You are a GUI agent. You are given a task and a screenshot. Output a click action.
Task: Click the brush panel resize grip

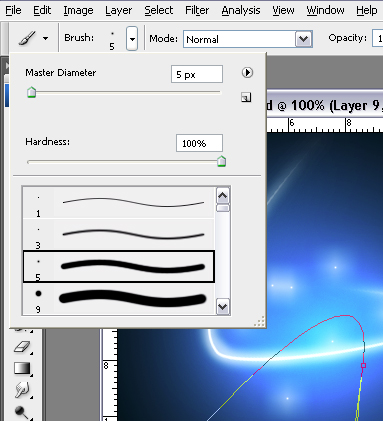pos(259,321)
